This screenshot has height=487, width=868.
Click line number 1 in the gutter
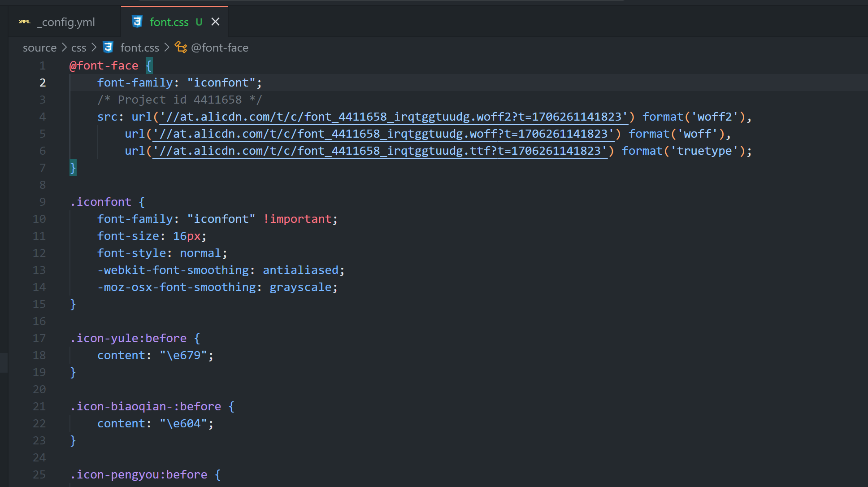[x=43, y=65]
